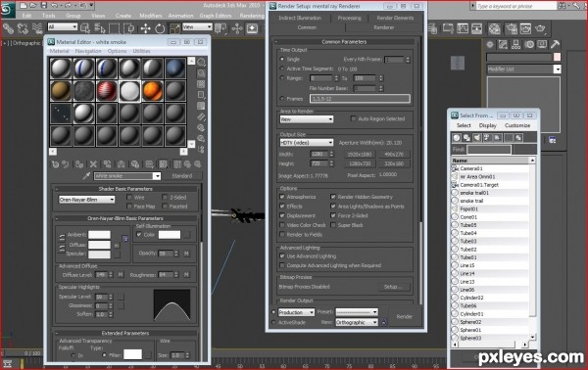Click the Select Link chain icon
This screenshot has height=370, width=588.
pyautogui.click(x=8, y=28)
